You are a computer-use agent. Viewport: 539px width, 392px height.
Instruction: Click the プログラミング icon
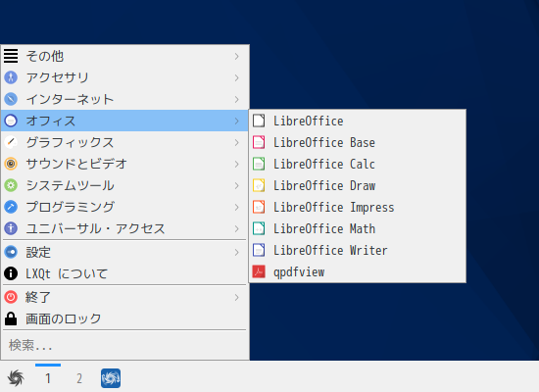click(x=11, y=207)
